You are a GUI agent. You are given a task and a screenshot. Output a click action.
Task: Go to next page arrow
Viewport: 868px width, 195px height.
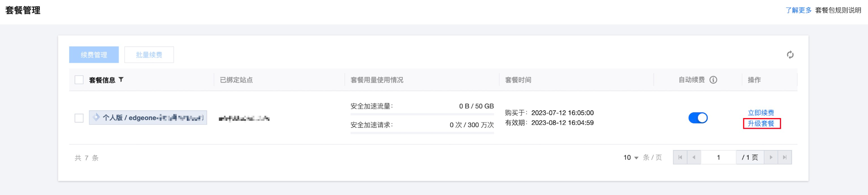(x=771, y=157)
